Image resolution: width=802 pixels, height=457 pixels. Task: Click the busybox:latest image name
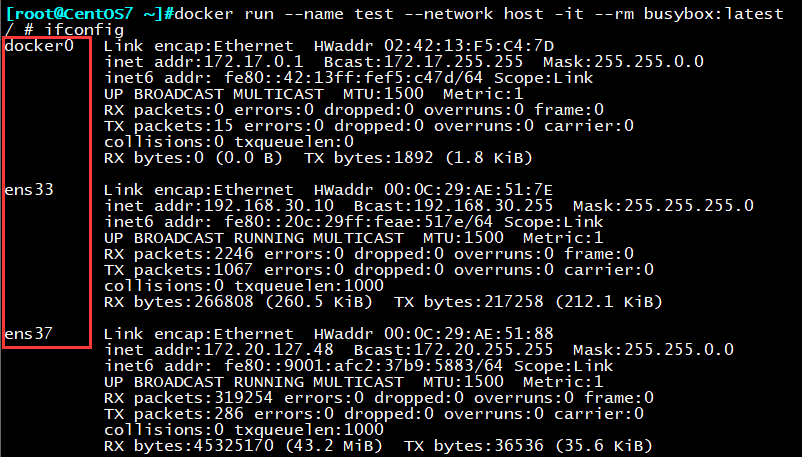coord(714,13)
